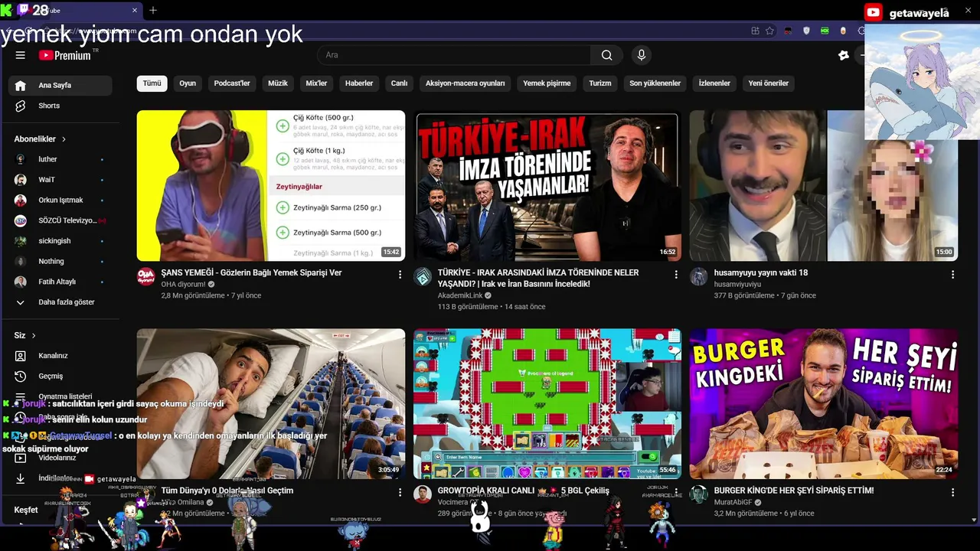This screenshot has width=980, height=551.
Task: Select the Yeni öneriler chip
Action: (769, 83)
